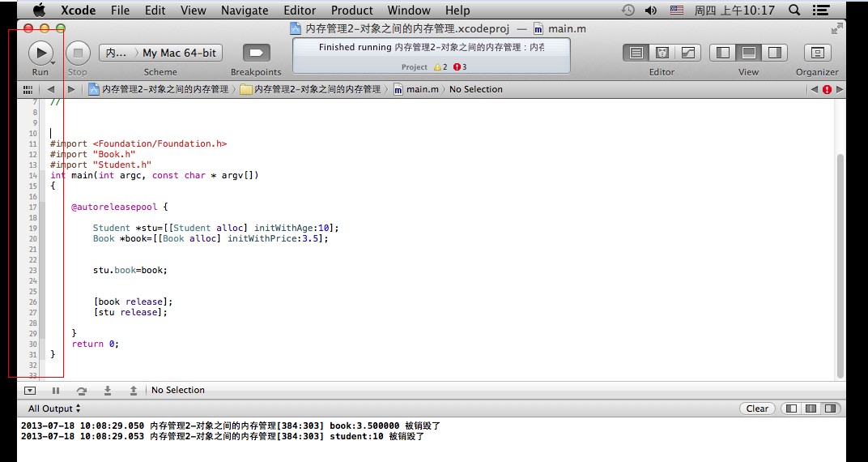
Task: Go forward in editor history
Action: click(71, 89)
